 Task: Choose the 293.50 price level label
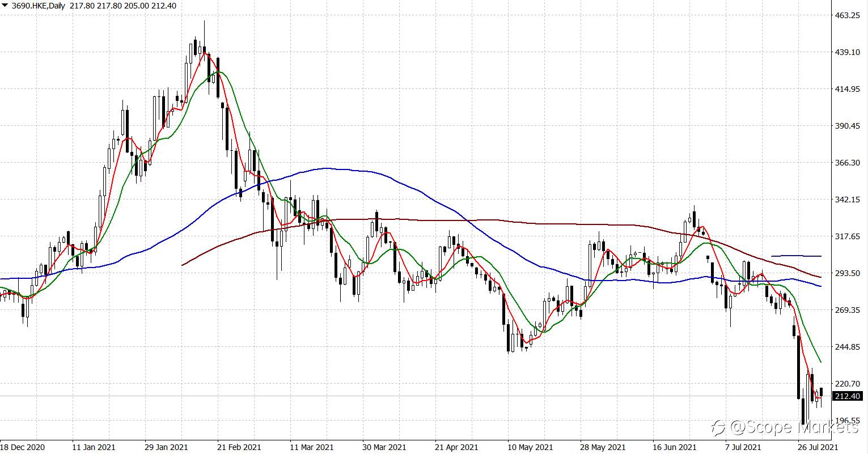click(x=848, y=273)
